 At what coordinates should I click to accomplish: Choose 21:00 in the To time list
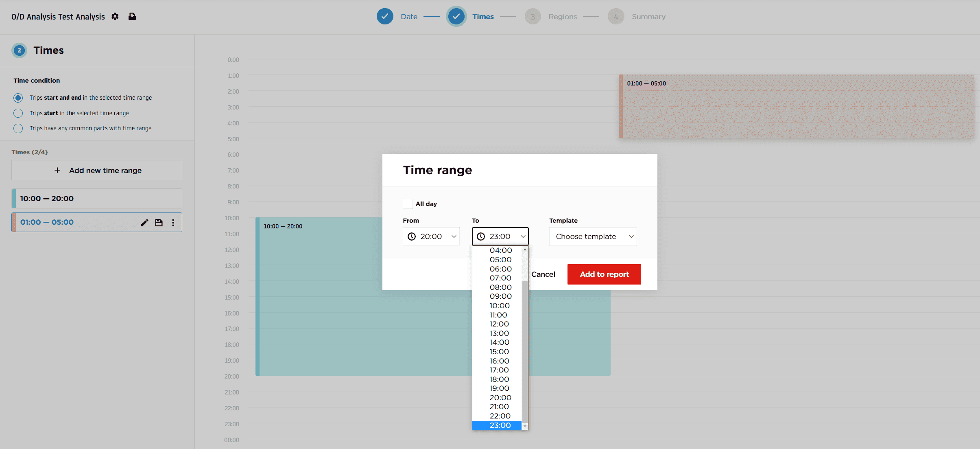click(x=499, y=407)
